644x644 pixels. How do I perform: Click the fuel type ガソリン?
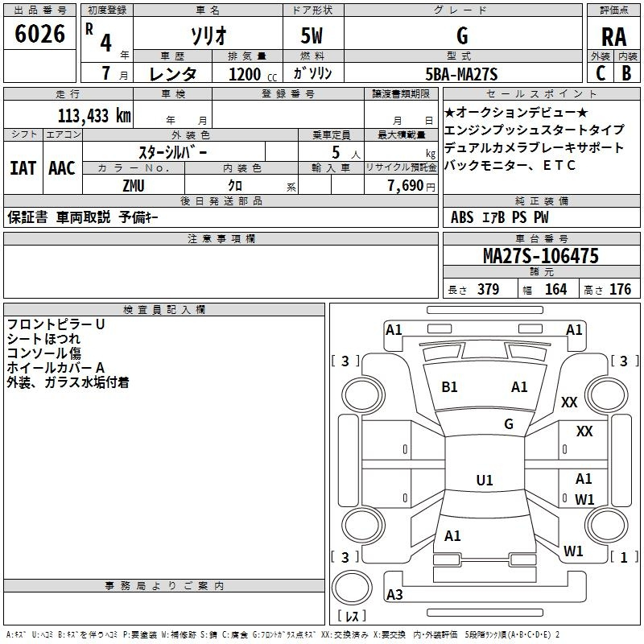click(x=312, y=73)
